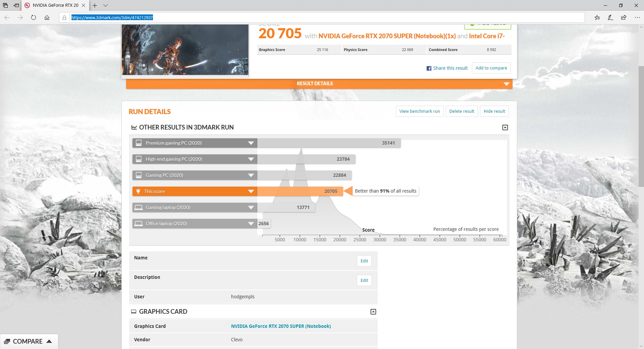This screenshot has width=644, height=349.
Task: Expand Office laptop (2020) dropdown
Action: point(251,223)
